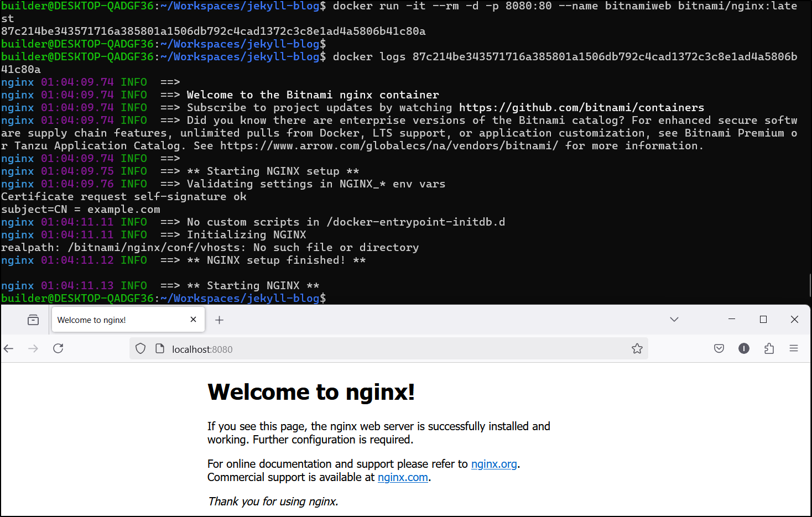Screen dimensions: 812x517
Task: Open the Save to Pocket icon
Action: tap(719, 348)
